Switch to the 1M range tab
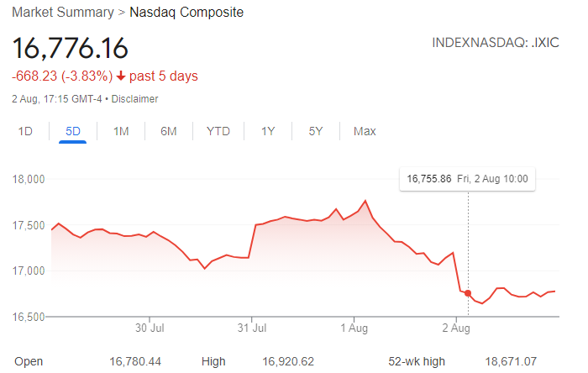Image resolution: width=588 pixels, height=373 pixels. [x=121, y=131]
